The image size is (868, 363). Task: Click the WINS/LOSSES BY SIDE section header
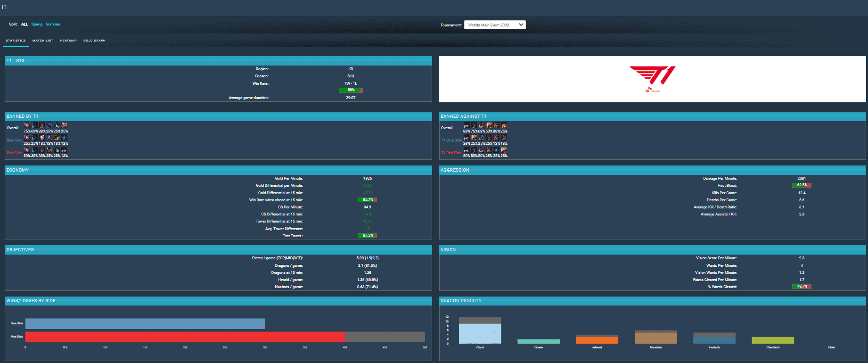click(218, 301)
